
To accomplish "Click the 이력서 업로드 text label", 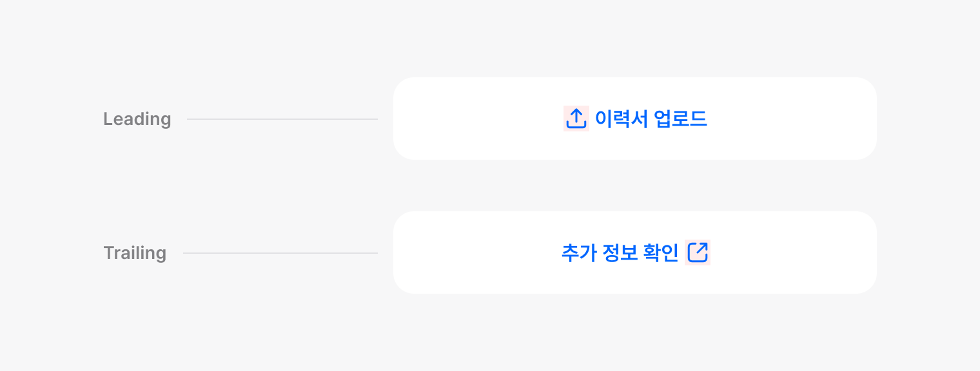I will pos(651,119).
